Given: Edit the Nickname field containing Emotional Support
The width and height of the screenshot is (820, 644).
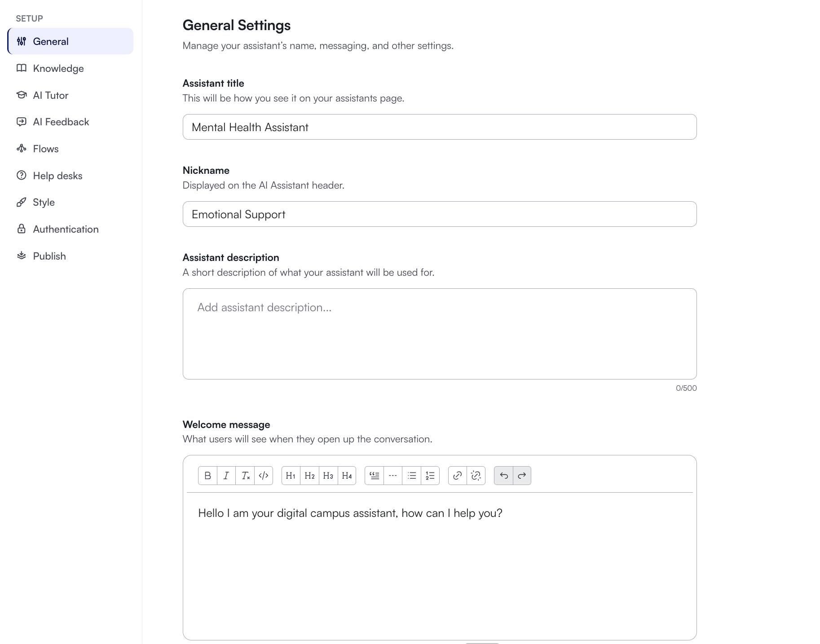Looking at the screenshot, I should (x=440, y=214).
